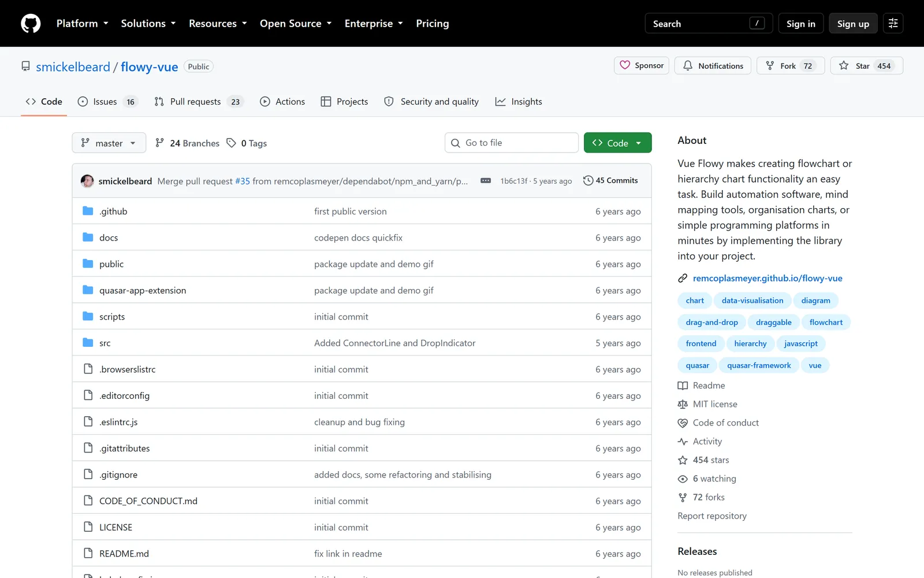Viewport: 924px width, 578px height.
Task: Sponsor the repository owner
Action: (x=642, y=65)
